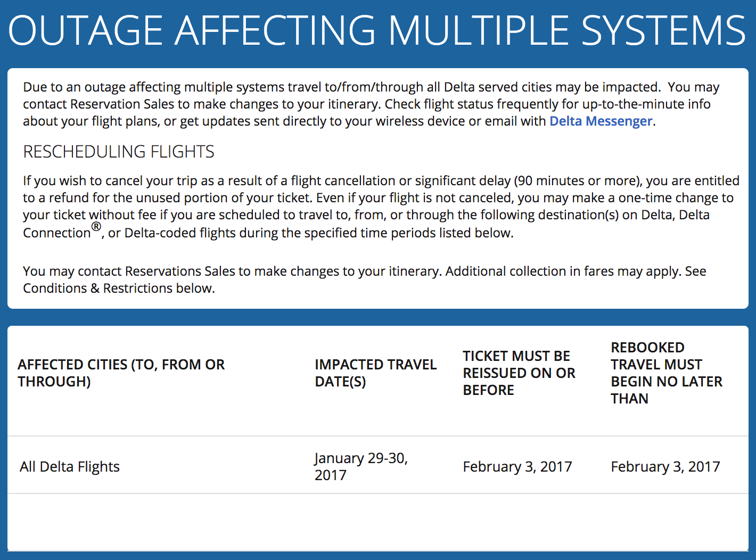This screenshot has width=756, height=560.
Task: Click the registered trademark symbol after 'Connection'
Action: pos(96,227)
